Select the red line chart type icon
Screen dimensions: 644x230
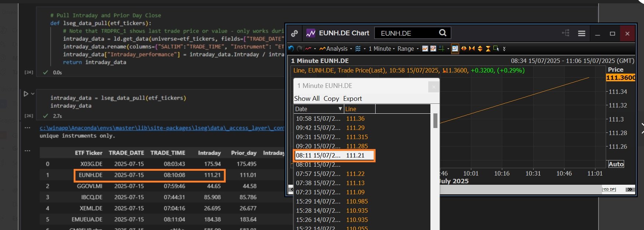(308, 49)
